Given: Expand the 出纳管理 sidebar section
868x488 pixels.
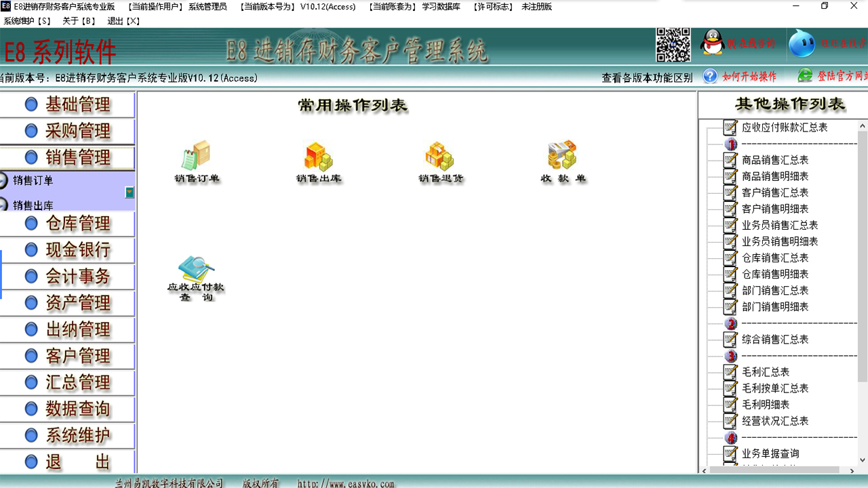Looking at the screenshot, I should pos(67,329).
